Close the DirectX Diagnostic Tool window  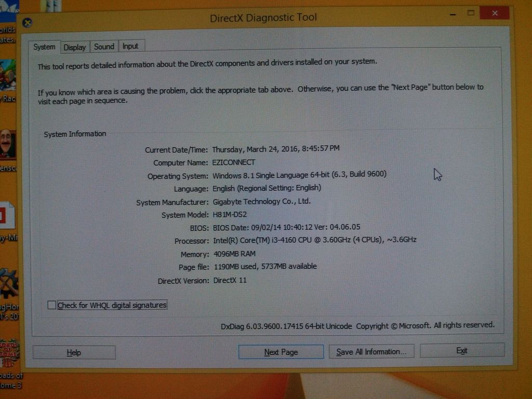tap(495, 13)
